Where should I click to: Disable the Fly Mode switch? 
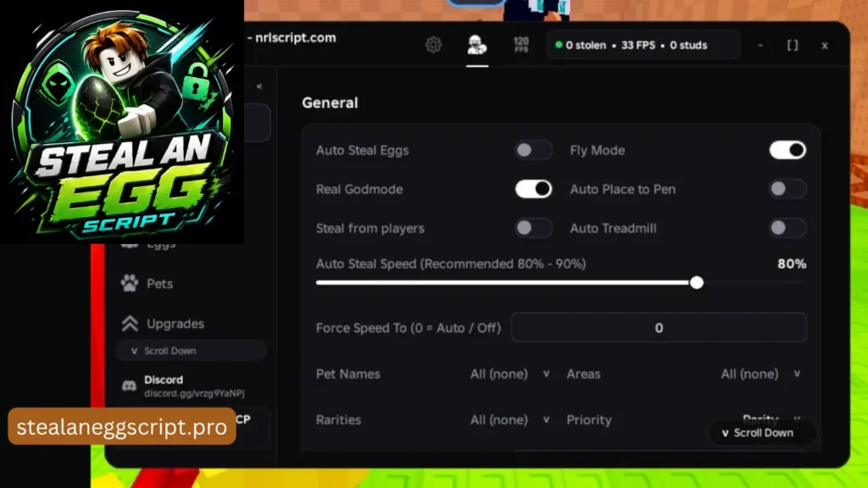[787, 150]
